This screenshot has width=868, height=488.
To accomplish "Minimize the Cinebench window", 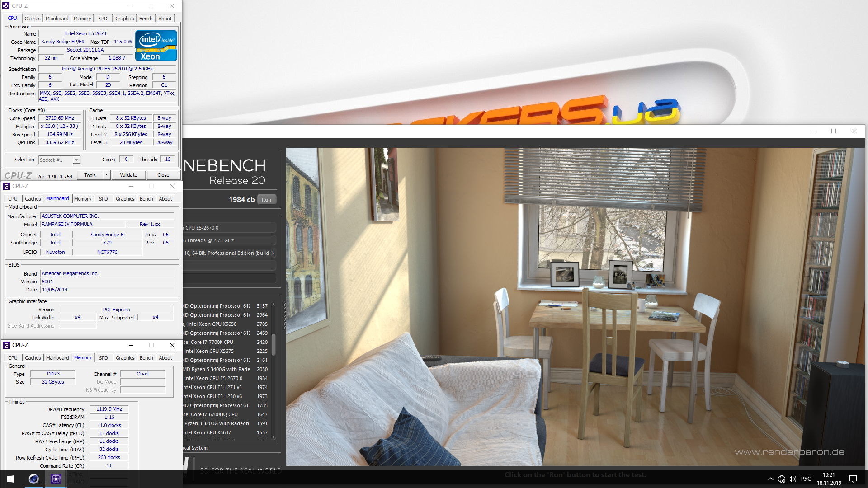I will point(813,131).
